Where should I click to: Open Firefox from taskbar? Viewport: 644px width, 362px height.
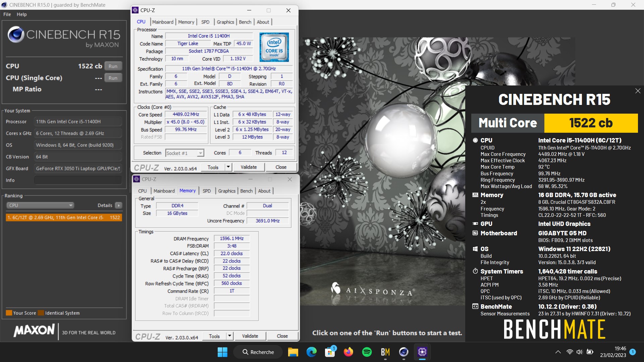[348, 352]
